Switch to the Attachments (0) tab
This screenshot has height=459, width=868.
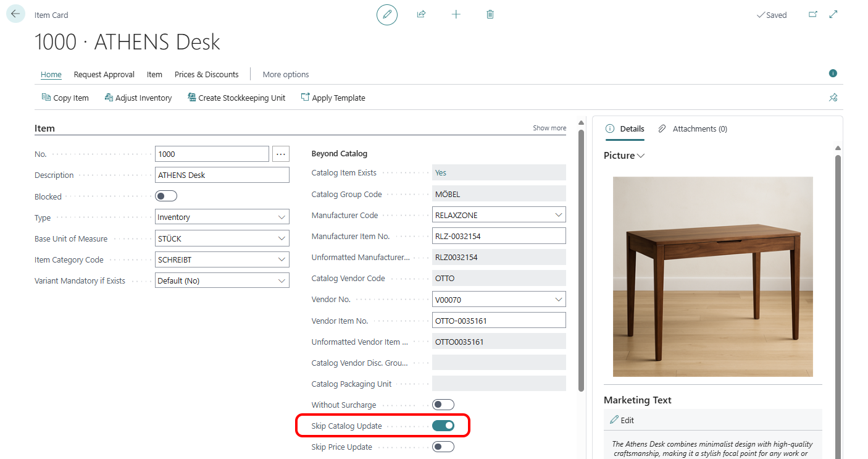693,128
